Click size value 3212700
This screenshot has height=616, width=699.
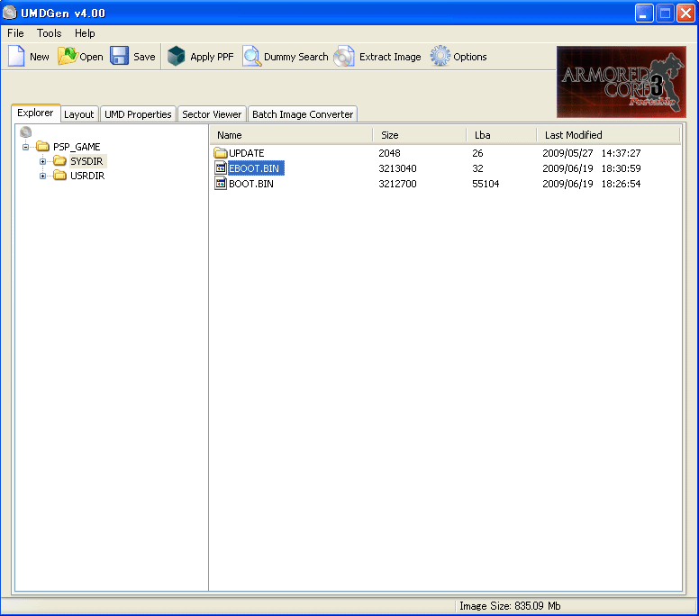tap(397, 183)
